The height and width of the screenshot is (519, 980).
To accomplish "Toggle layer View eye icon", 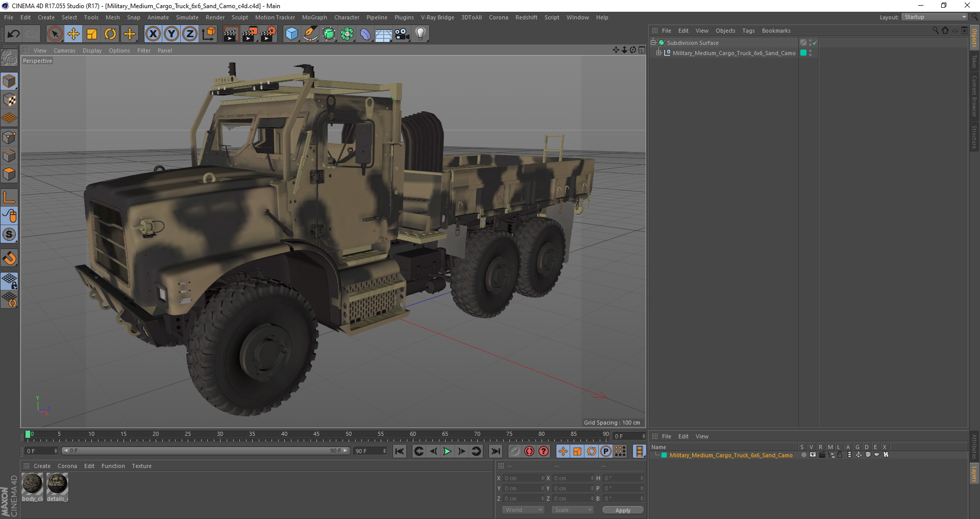I will click(x=813, y=455).
